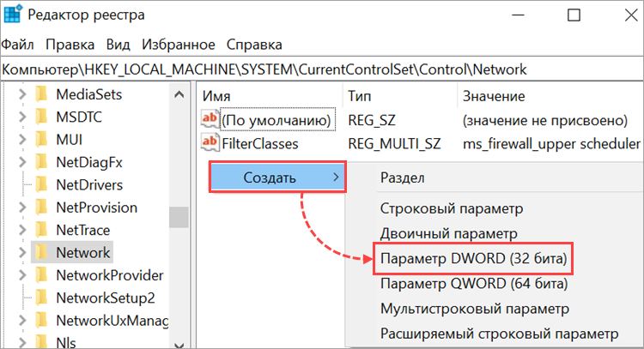
Task: Expand the Network tree node
Action: [22, 253]
